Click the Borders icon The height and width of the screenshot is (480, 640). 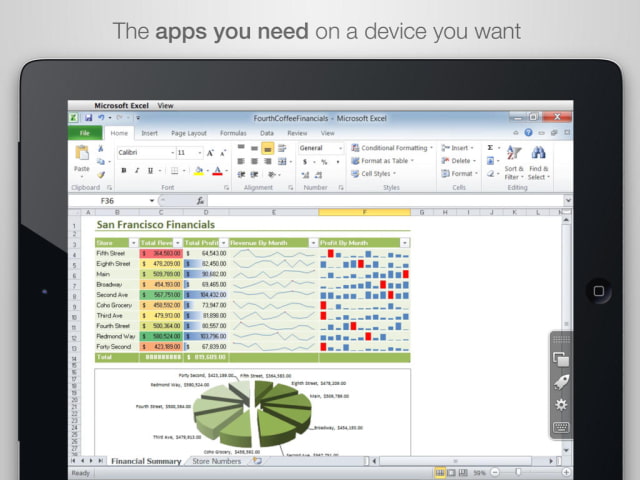pyautogui.click(x=175, y=171)
